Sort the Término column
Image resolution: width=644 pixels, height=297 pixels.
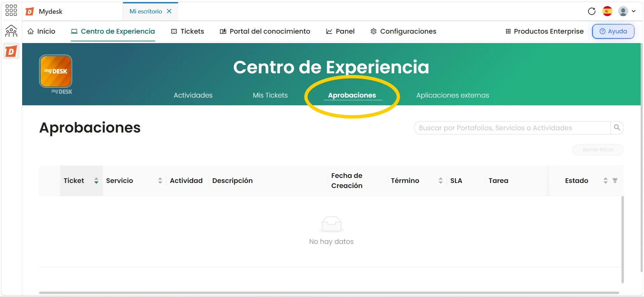coord(440,181)
